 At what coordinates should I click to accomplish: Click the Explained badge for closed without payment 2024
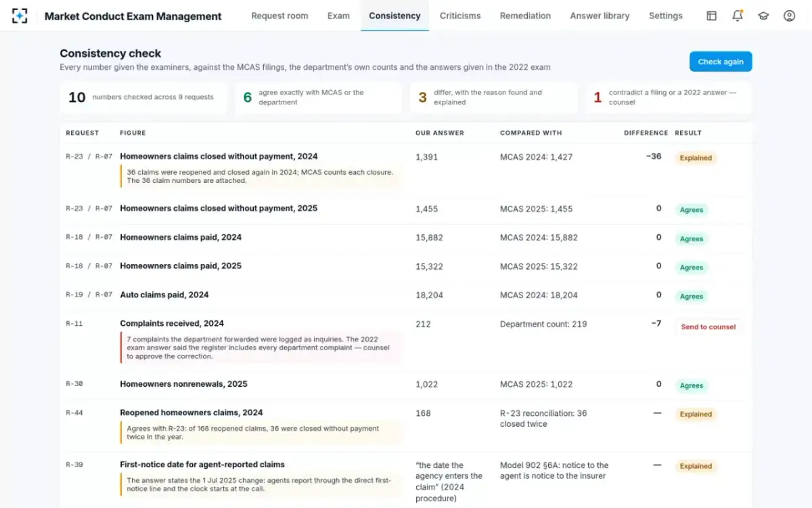pyautogui.click(x=696, y=158)
